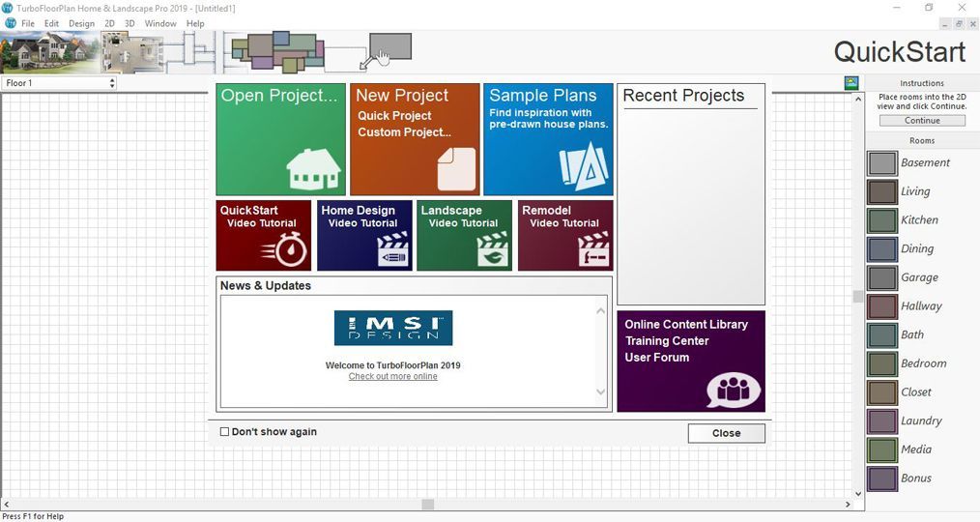Click the colored room blocks banner image
The image size is (980, 522).
(x=277, y=51)
